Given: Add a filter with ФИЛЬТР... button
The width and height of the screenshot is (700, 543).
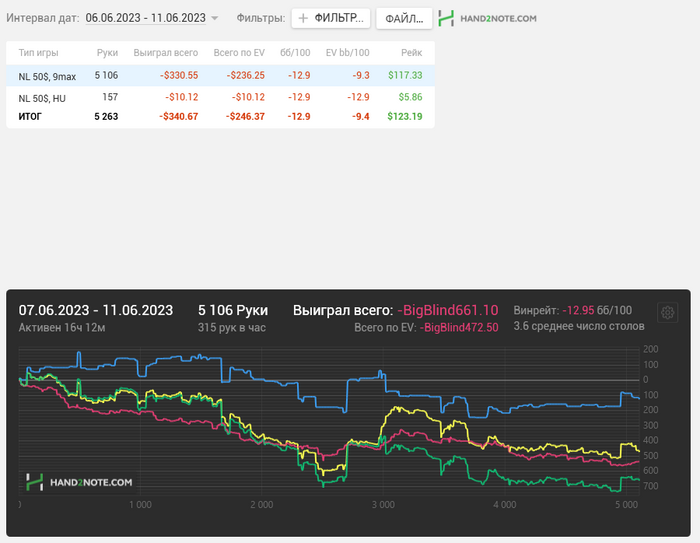Looking at the screenshot, I should point(331,18).
